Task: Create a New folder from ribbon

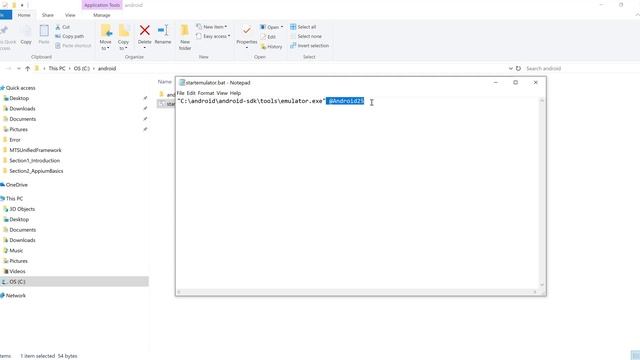Action: point(185,37)
